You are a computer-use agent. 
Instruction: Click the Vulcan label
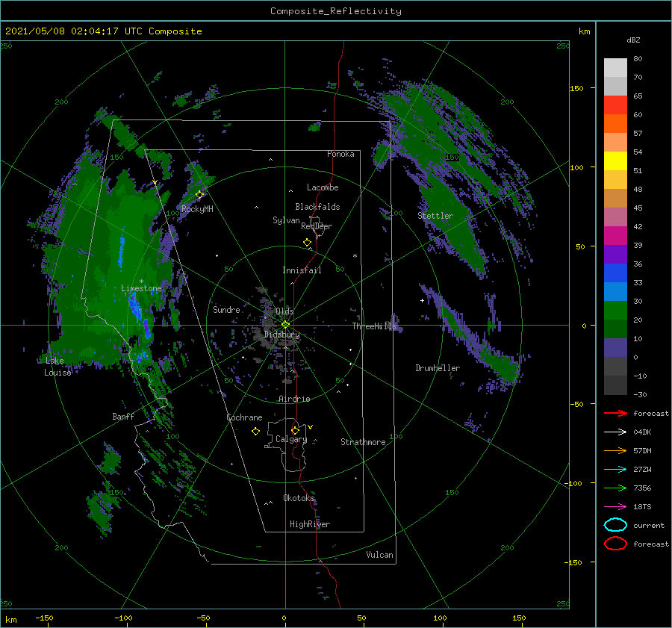click(380, 555)
